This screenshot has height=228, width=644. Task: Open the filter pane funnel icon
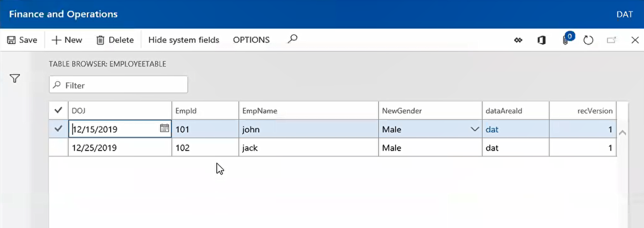tap(15, 79)
